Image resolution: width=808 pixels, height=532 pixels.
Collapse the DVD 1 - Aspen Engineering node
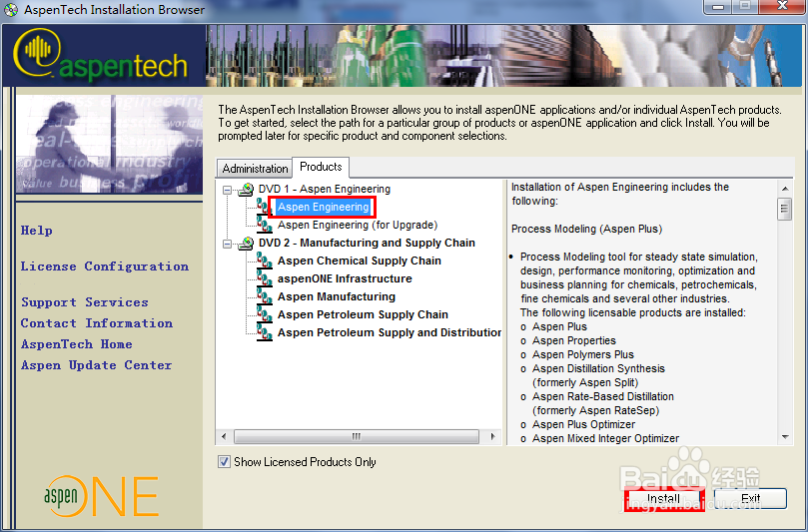[227, 190]
